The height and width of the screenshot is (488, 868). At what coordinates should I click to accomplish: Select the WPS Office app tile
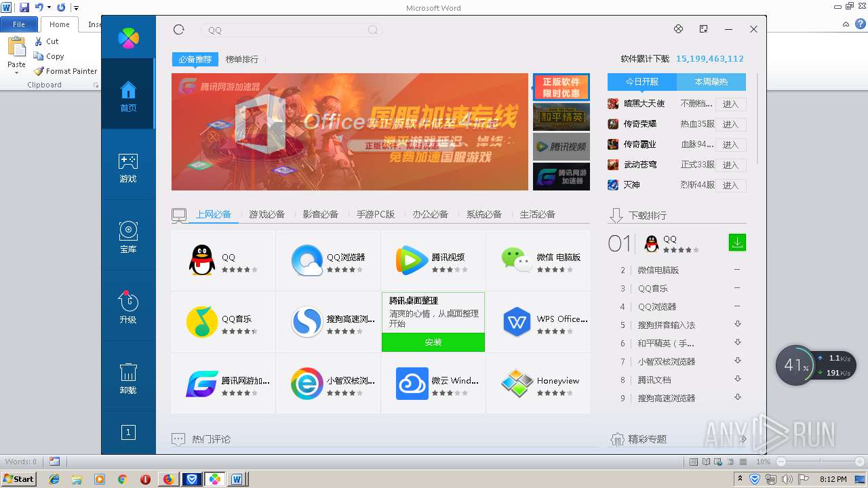538,322
